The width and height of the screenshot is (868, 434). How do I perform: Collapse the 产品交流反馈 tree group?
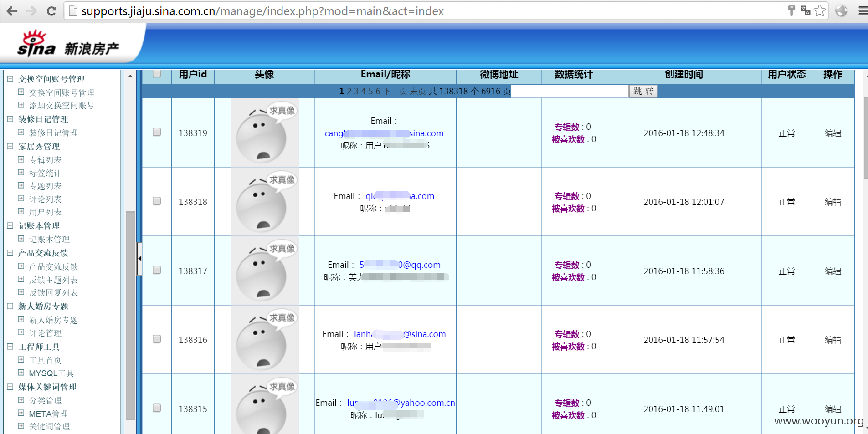10,252
